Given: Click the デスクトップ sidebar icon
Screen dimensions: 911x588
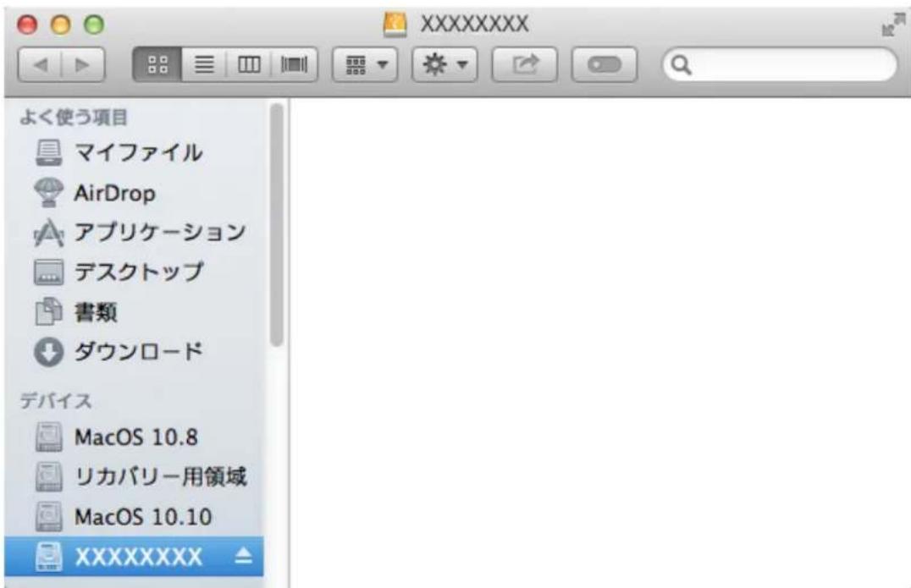Looking at the screenshot, I should tap(49, 272).
